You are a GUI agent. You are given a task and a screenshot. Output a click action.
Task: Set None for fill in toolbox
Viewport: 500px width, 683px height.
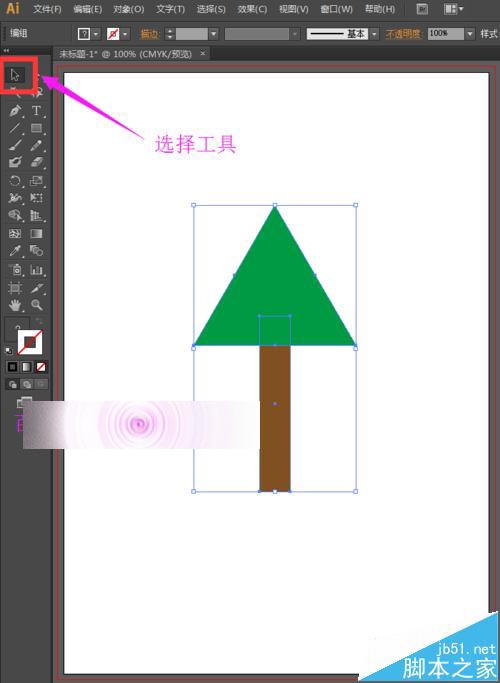tap(41, 367)
